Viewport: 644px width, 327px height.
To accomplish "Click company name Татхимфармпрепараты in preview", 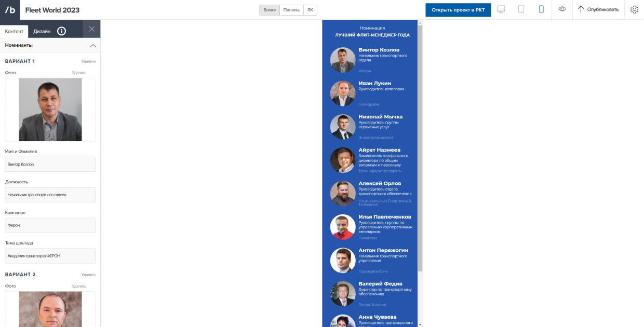I will (380, 171).
